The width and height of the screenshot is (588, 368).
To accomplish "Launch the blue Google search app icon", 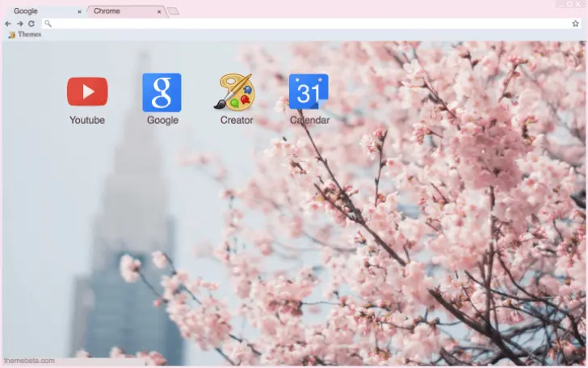I will coord(162,92).
